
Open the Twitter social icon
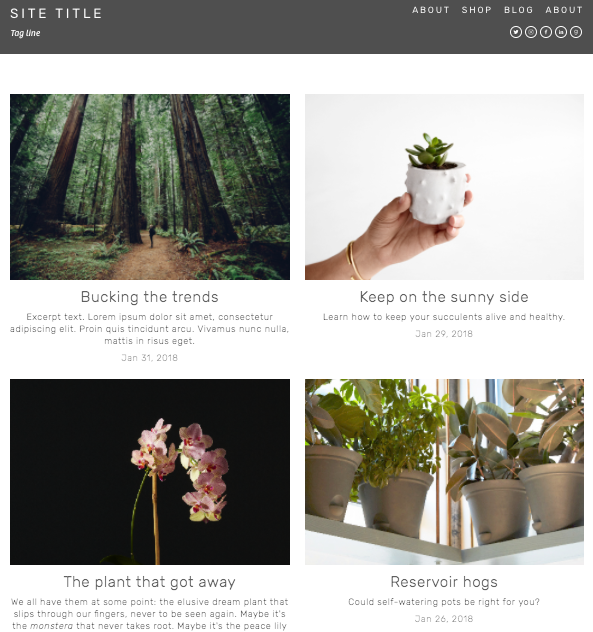(516, 32)
